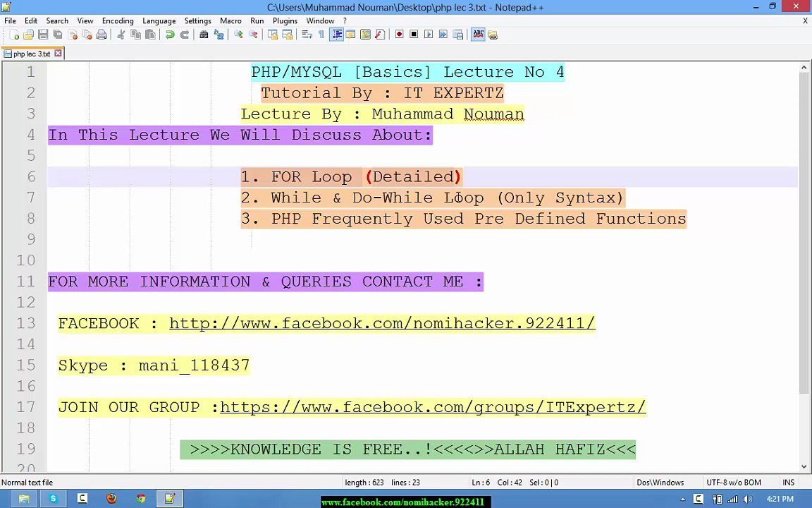812x508 pixels.
Task: Click the Redo toolbar icon
Action: point(185,35)
